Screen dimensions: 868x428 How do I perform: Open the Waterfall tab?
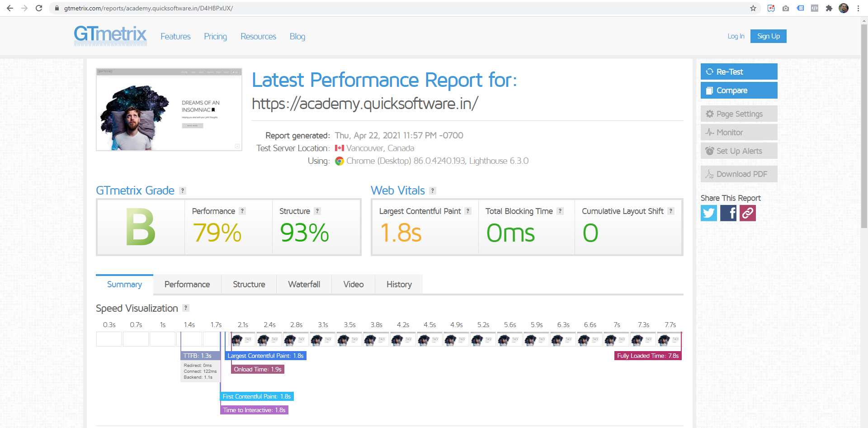(304, 284)
